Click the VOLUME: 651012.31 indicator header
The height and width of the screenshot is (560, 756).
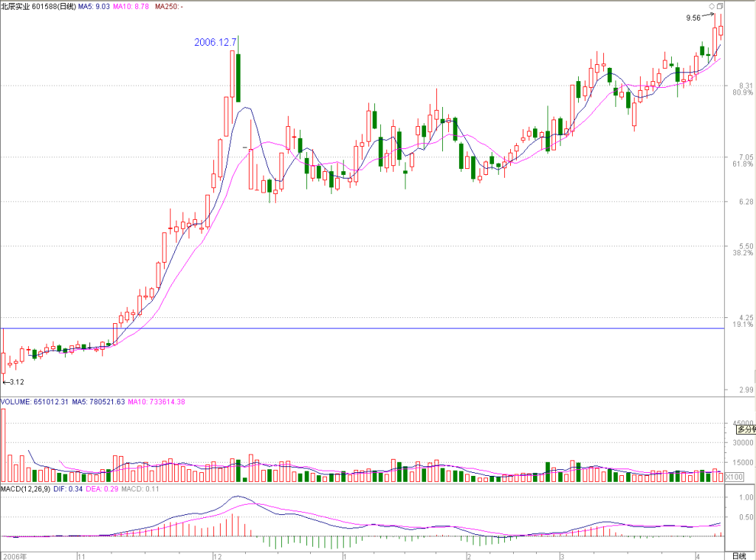[x=35, y=402]
